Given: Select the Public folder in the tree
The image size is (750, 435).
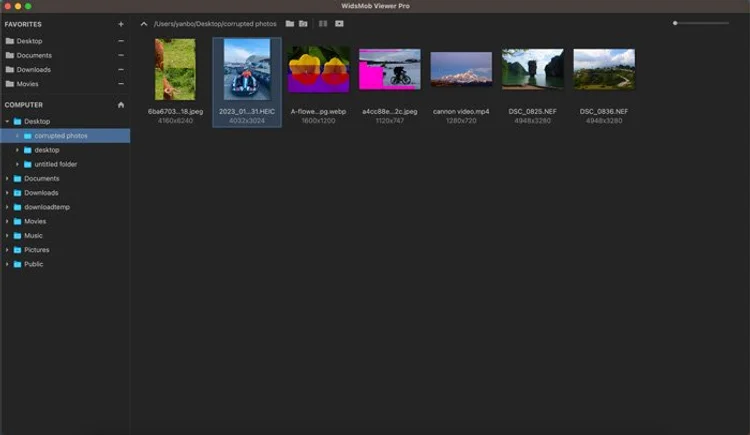Looking at the screenshot, I should (x=33, y=264).
